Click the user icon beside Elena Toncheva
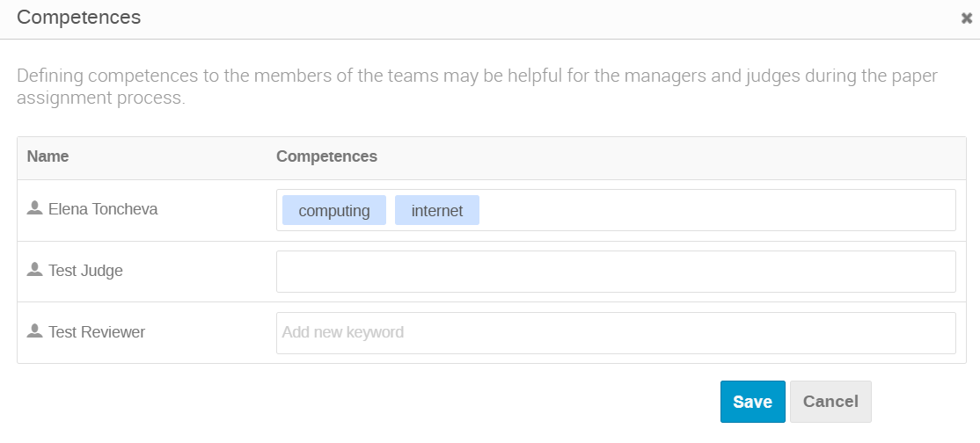 point(34,208)
